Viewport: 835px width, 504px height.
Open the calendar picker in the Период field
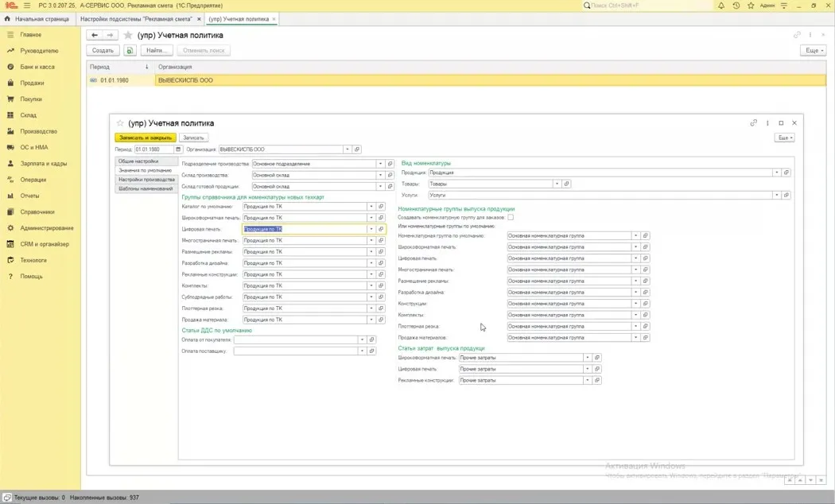click(178, 149)
